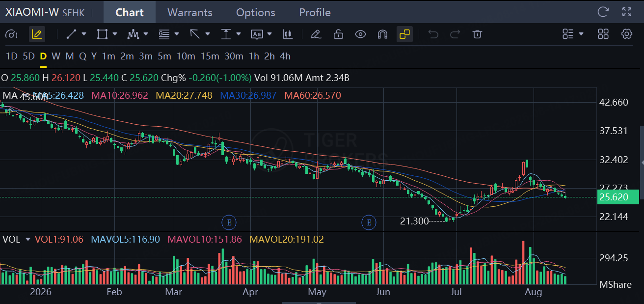Switch to the Warrants tab

pos(190,12)
